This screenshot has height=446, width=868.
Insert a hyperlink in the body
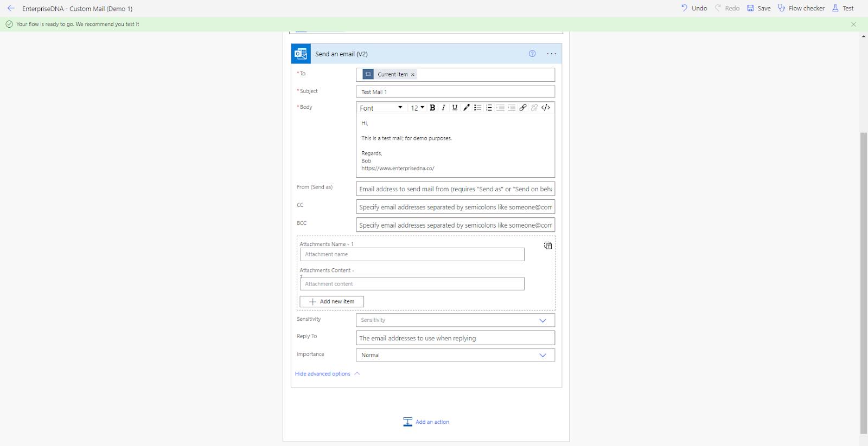(523, 108)
